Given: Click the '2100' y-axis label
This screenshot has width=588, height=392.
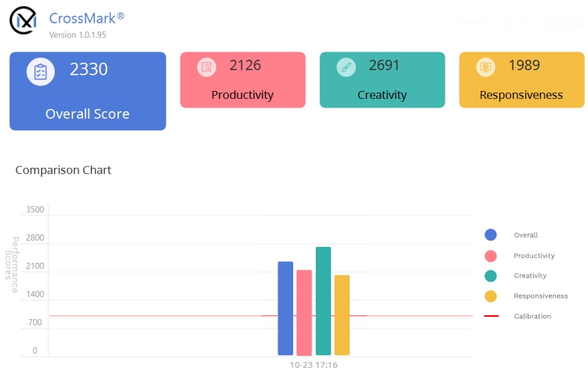Looking at the screenshot, I should pyautogui.click(x=34, y=266).
